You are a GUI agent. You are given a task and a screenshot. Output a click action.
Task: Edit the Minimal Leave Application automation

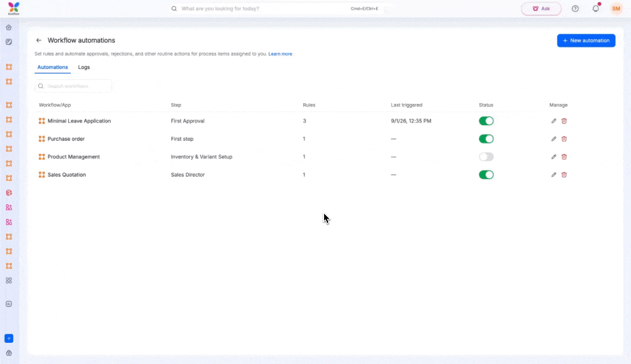[x=554, y=121]
